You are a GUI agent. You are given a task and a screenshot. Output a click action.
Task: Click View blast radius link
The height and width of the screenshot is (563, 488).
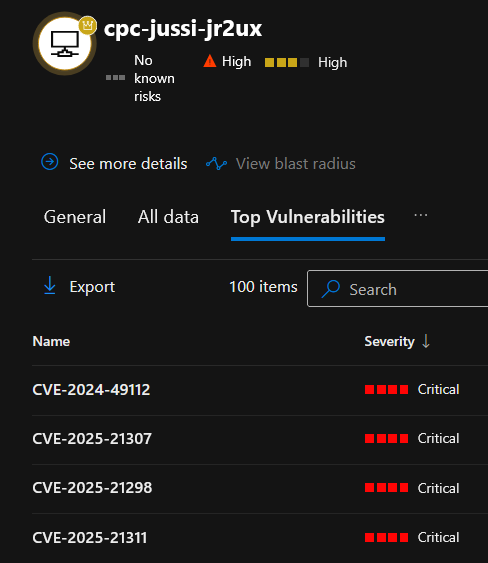[x=296, y=164]
